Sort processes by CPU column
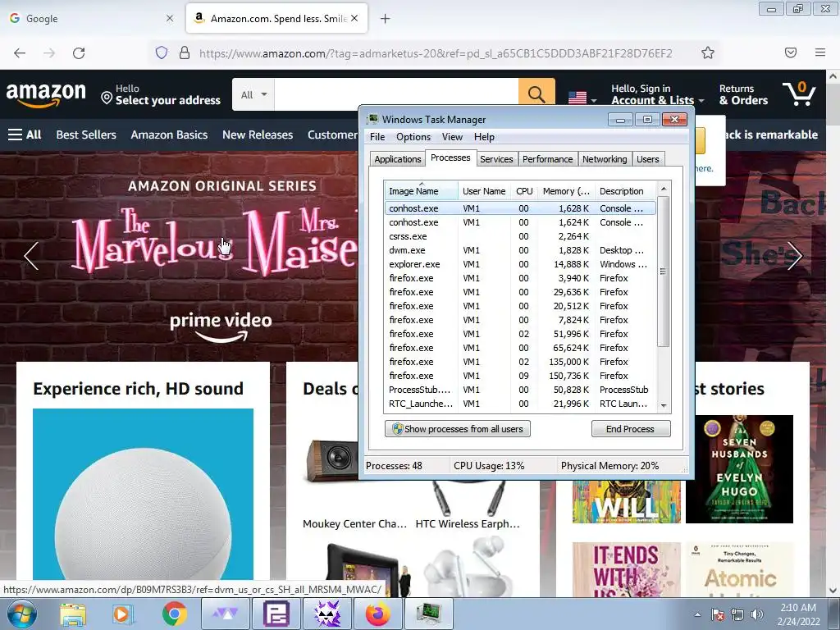 click(524, 190)
